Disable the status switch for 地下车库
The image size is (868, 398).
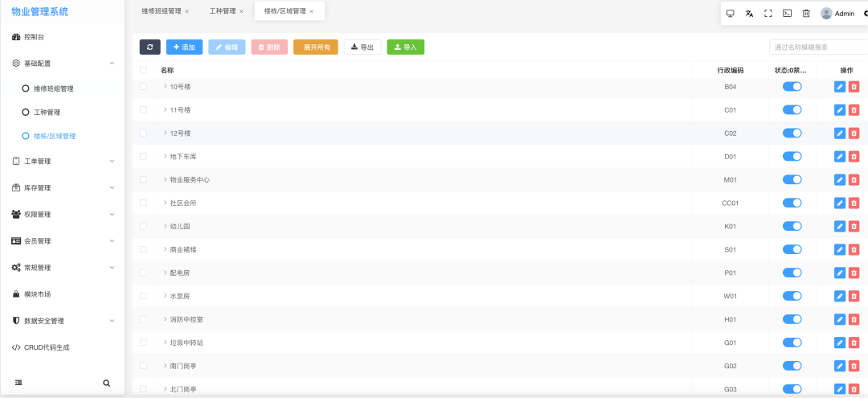pos(792,157)
